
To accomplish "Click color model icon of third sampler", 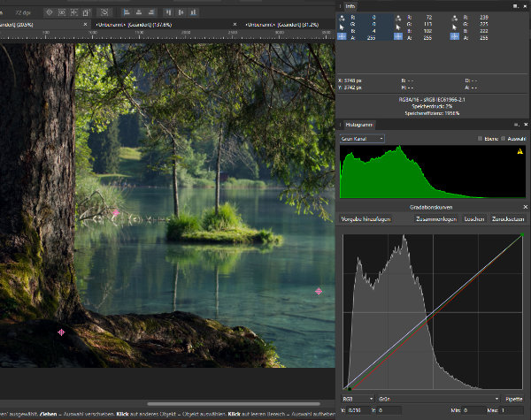I will click(455, 18).
